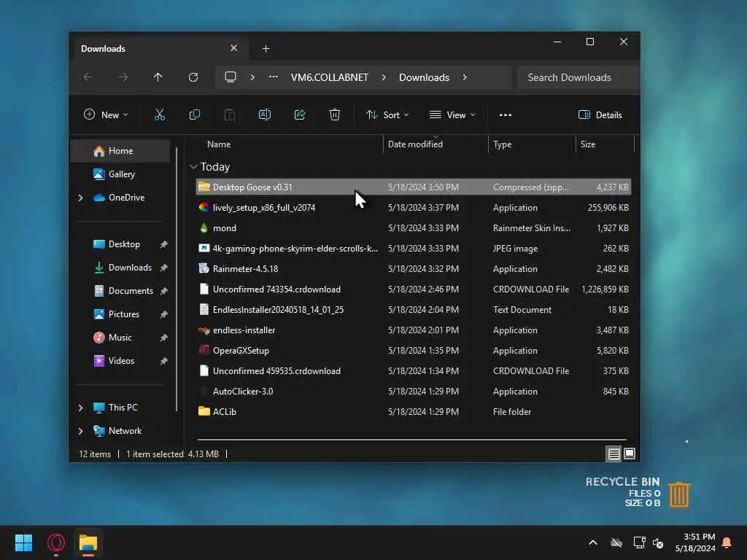Click the Delete trash icon in toolbar
The width and height of the screenshot is (747, 560).
point(334,114)
